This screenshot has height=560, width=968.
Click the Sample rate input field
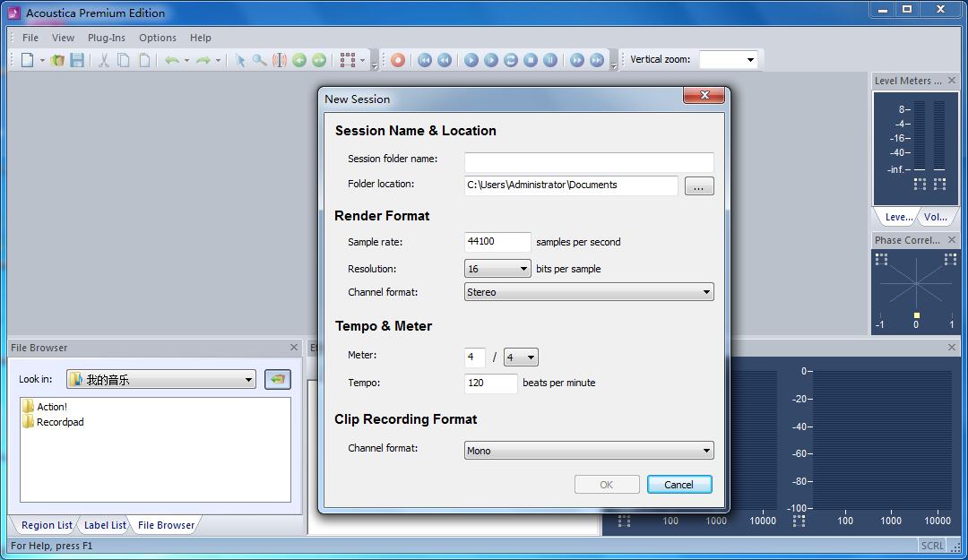497,242
